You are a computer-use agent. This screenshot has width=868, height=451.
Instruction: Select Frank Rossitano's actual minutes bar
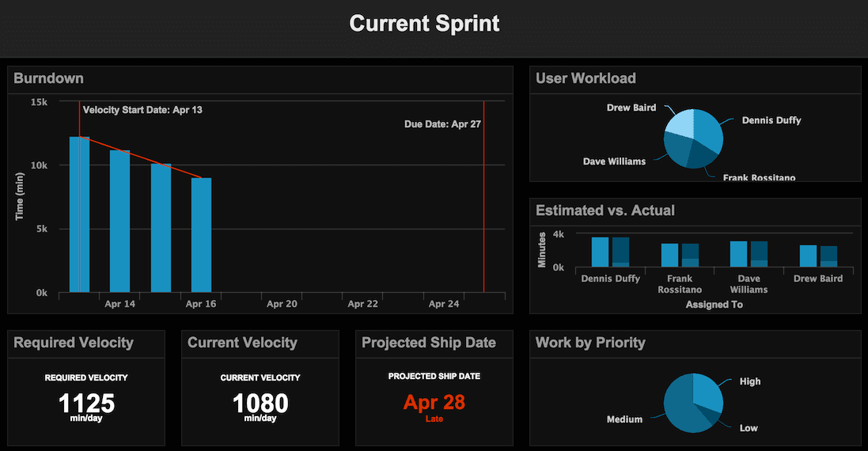click(690, 256)
